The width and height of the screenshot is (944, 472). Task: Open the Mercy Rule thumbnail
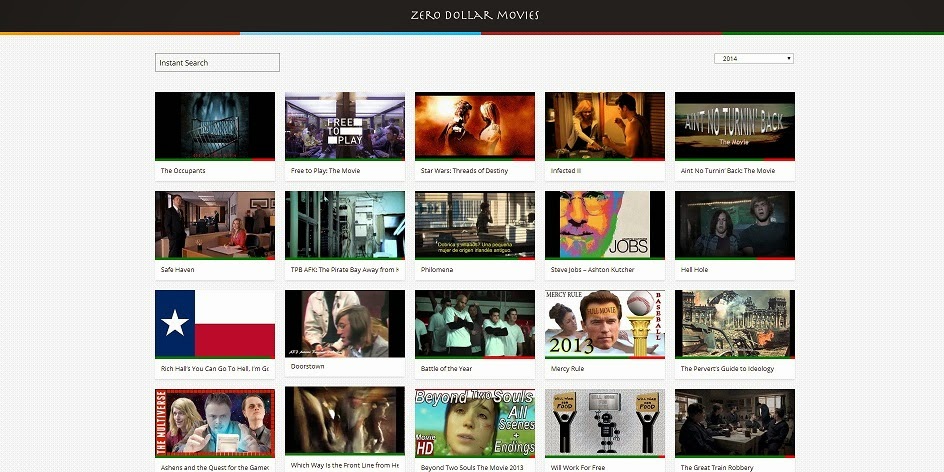pos(605,324)
